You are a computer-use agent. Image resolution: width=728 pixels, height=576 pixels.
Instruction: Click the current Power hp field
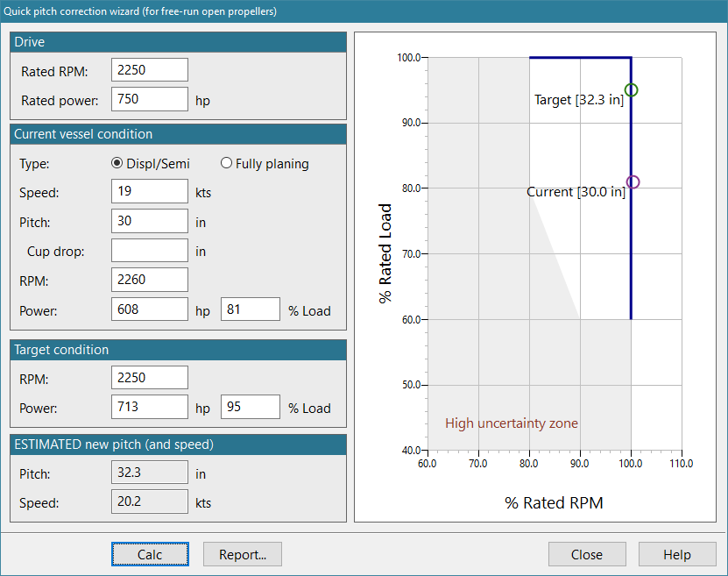150,309
